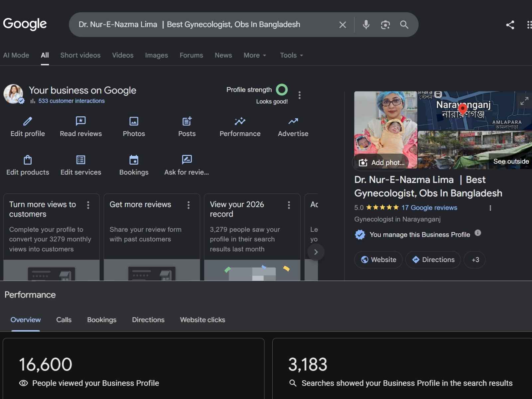
Task: Switch to Images results tab
Action: pos(157,55)
